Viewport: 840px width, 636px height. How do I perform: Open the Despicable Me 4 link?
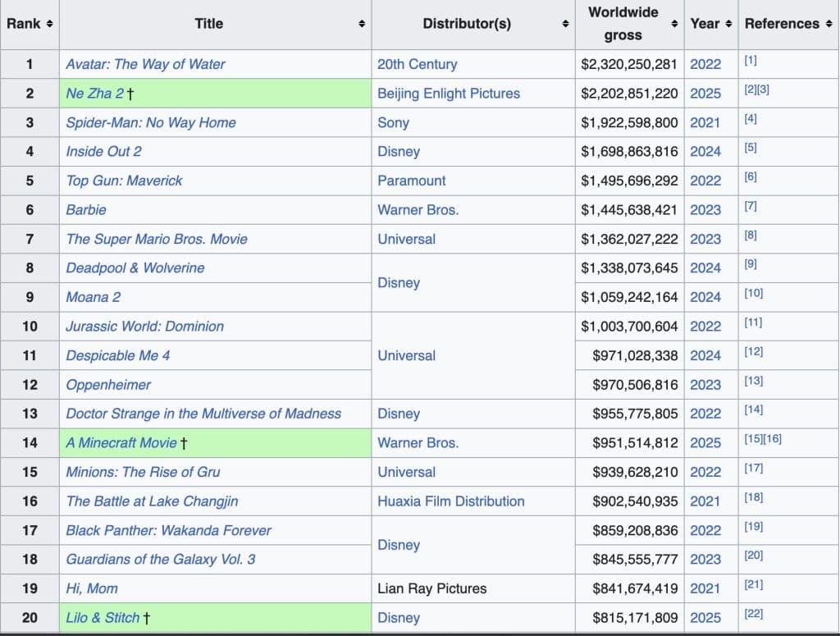(118, 356)
